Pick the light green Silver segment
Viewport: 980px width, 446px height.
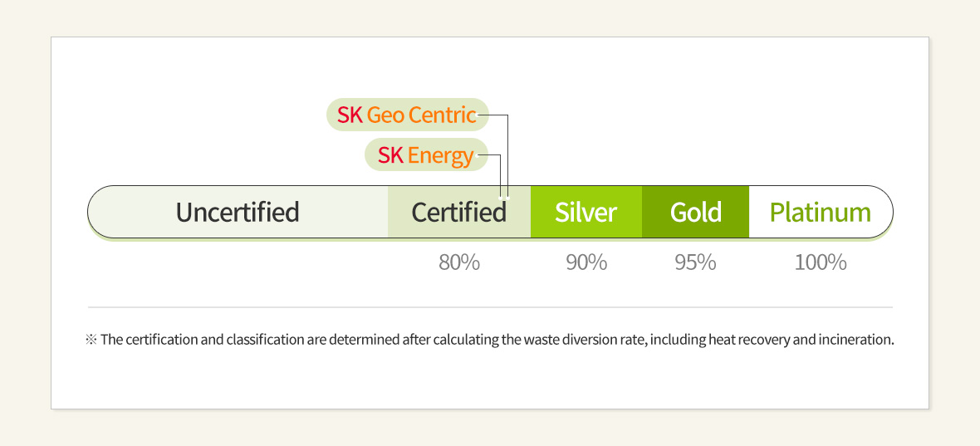click(586, 212)
